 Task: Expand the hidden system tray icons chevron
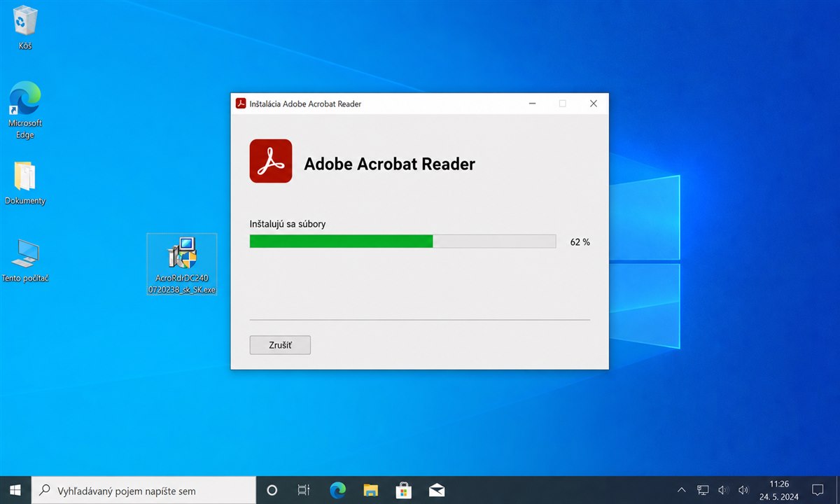pyautogui.click(x=682, y=490)
